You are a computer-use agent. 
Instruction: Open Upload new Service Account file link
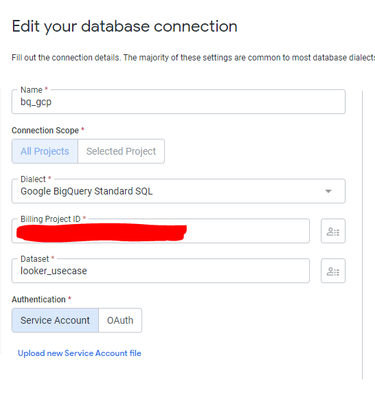click(x=79, y=353)
